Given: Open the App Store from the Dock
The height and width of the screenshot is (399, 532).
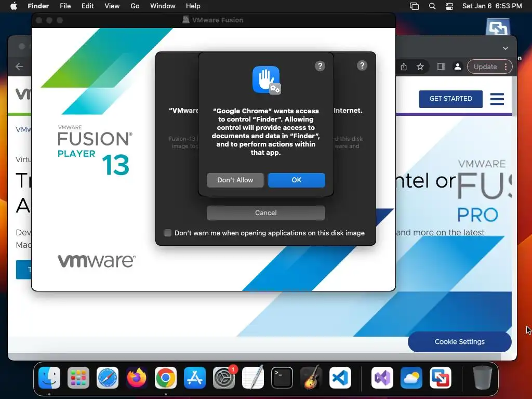Looking at the screenshot, I should [x=195, y=378].
